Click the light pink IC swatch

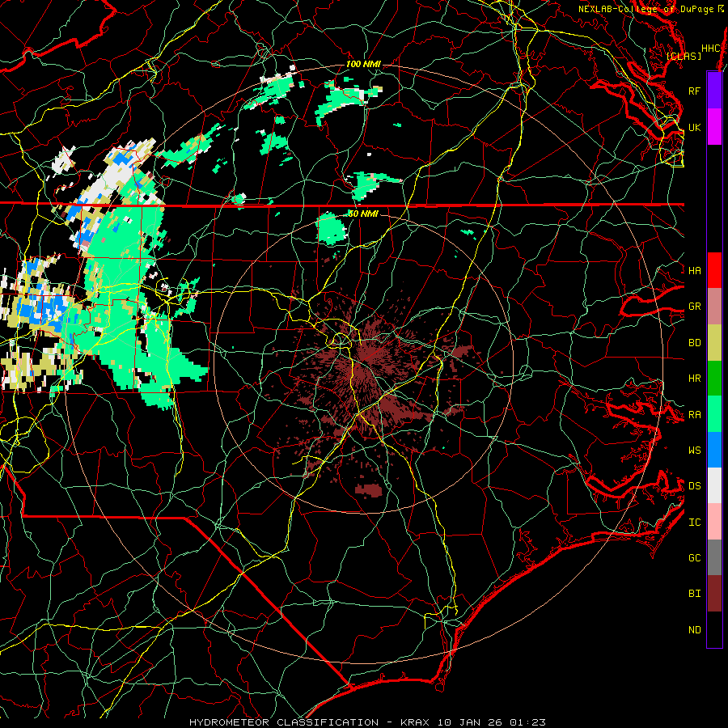[714, 522]
